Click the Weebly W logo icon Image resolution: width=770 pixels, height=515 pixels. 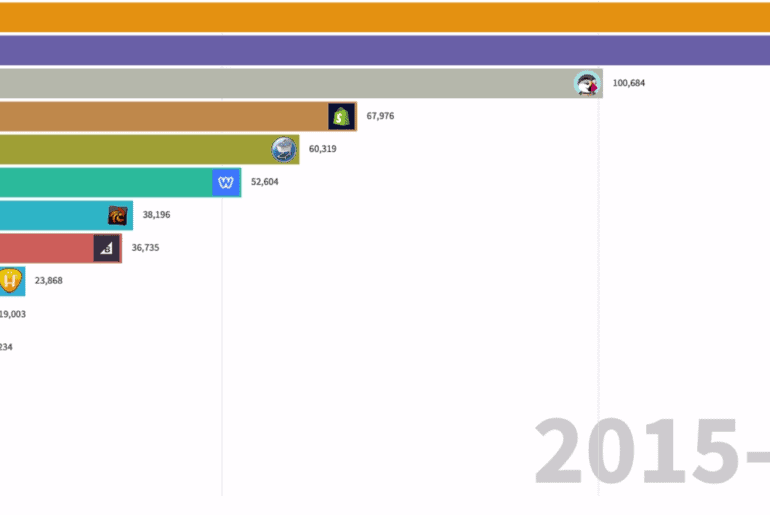click(226, 183)
